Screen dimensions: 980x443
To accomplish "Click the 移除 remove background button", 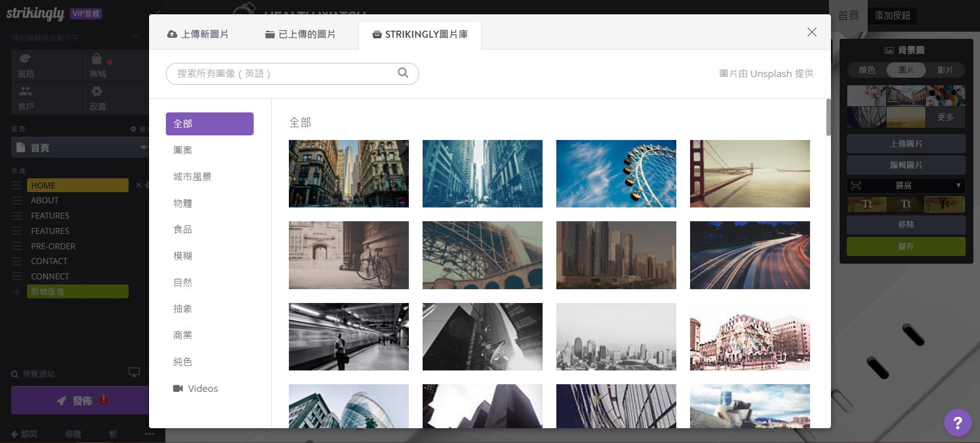I will click(906, 224).
